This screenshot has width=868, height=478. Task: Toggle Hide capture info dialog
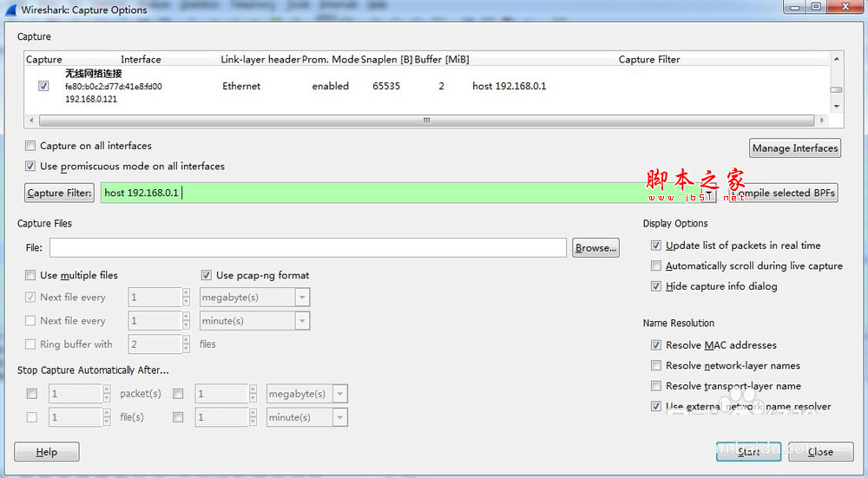[x=656, y=286]
